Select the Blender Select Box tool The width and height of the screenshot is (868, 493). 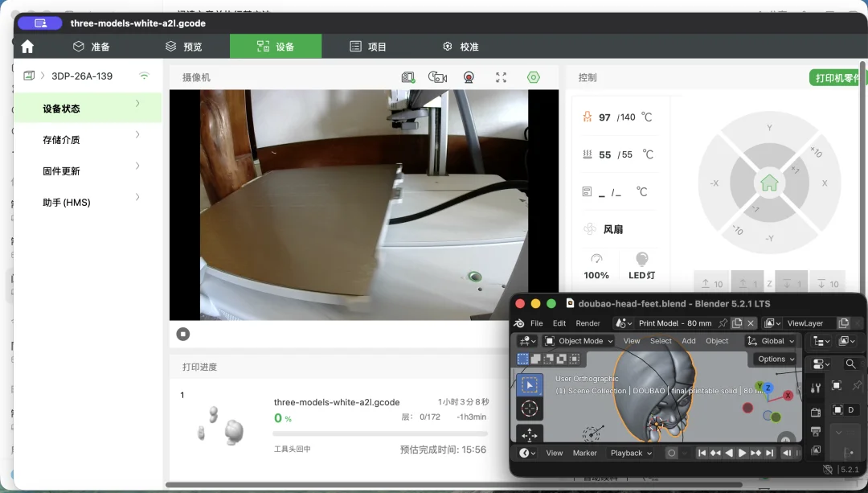[529, 385]
